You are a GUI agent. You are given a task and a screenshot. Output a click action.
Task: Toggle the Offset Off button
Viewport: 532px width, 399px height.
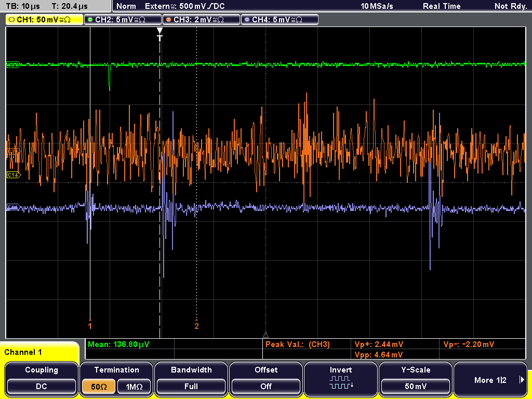(266, 379)
